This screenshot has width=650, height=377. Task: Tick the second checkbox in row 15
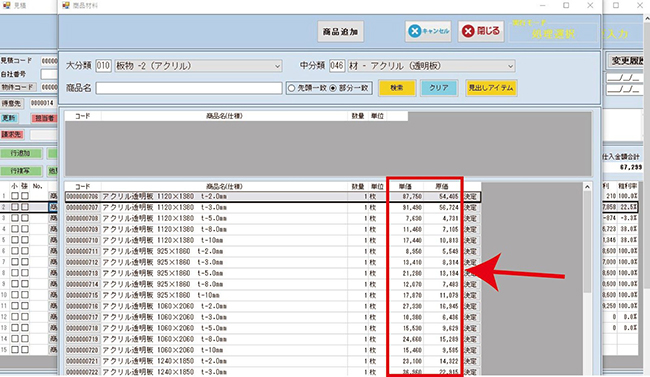pyautogui.click(x=25, y=350)
